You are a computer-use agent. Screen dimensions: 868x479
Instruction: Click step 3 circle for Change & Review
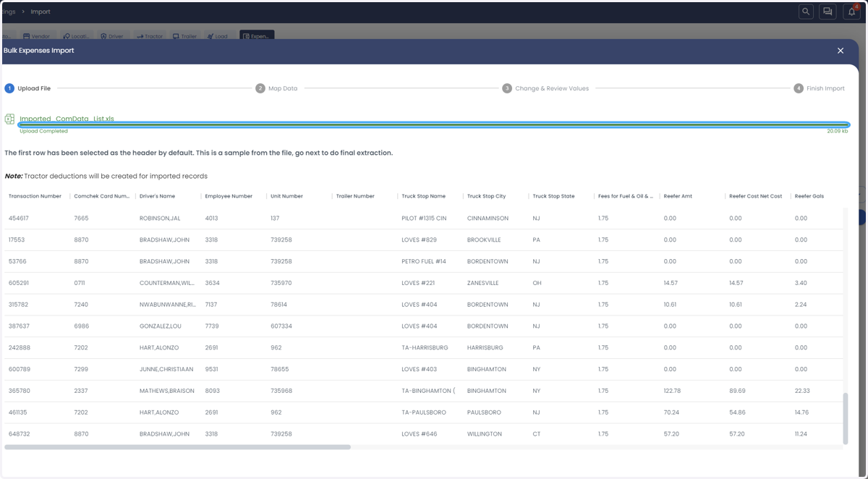click(507, 88)
